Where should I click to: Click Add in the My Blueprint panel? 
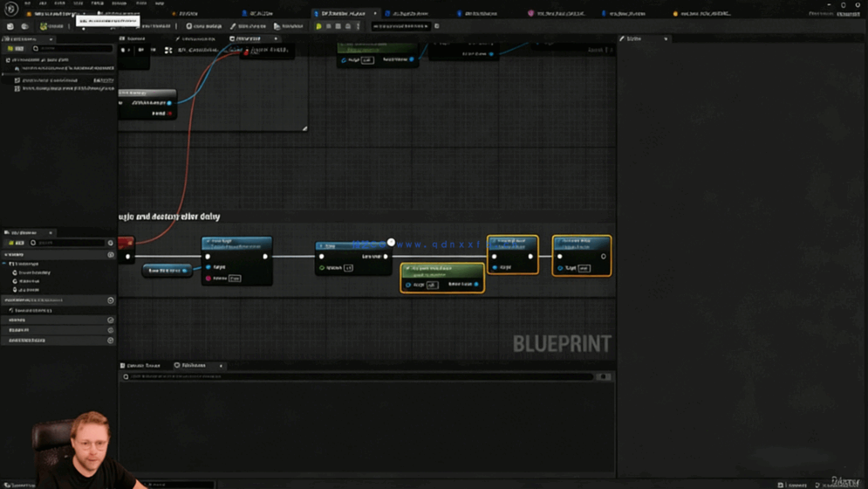(x=16, y=243)
